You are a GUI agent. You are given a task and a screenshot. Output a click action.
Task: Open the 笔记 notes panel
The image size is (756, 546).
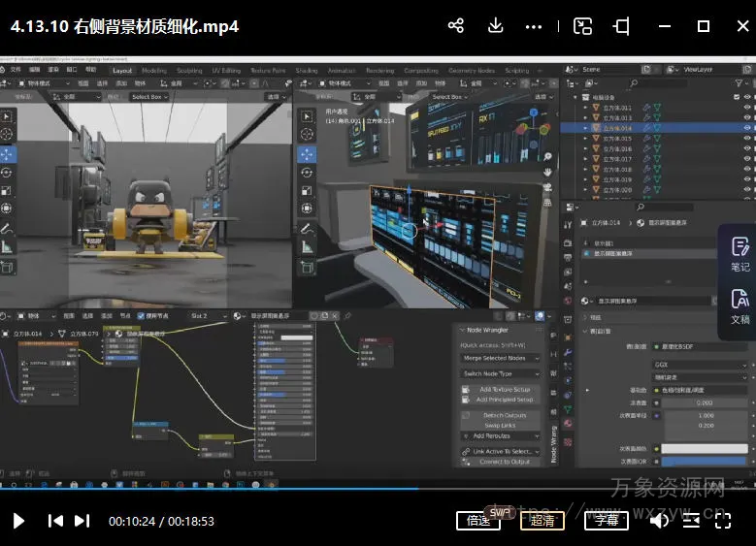[740, 253]
